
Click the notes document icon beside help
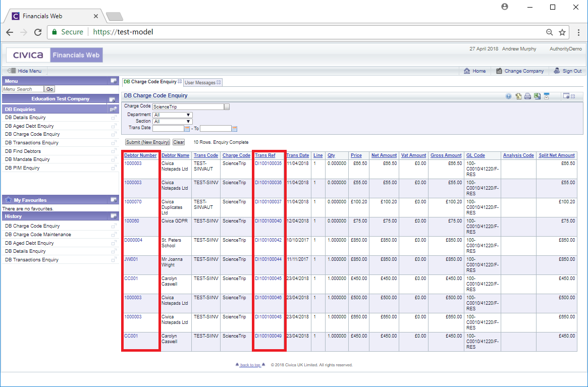pyautogui.click(x=518, y=96)
